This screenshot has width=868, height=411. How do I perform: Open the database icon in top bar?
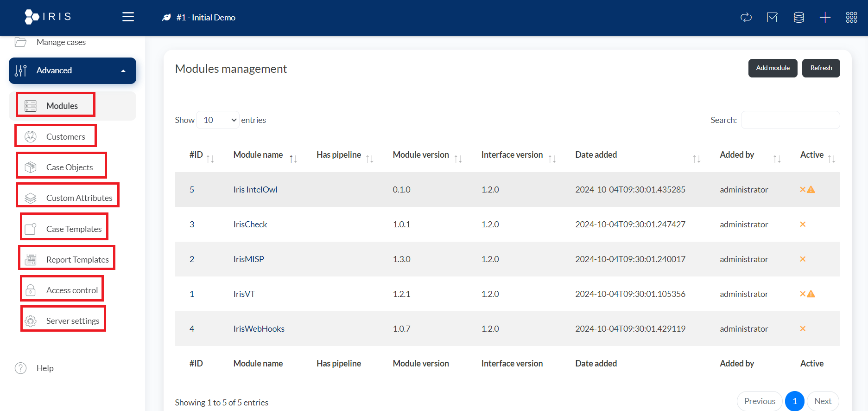pyautogui.click(x=798, y=18)
